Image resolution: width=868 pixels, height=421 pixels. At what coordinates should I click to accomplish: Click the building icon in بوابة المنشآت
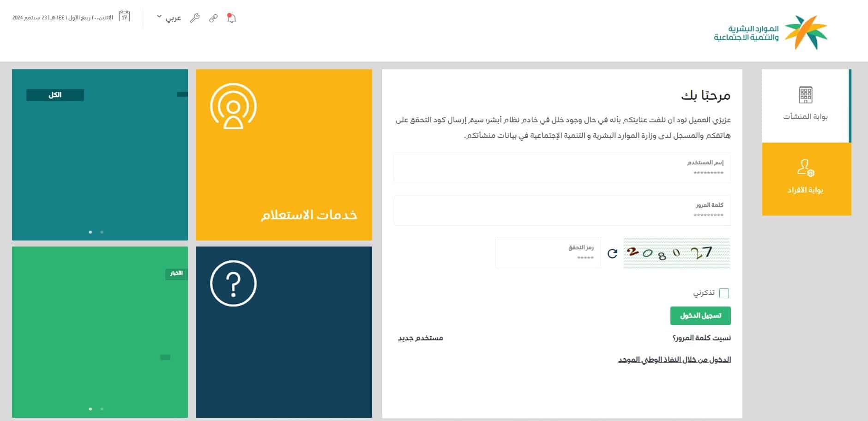click(x=806, y=95)
